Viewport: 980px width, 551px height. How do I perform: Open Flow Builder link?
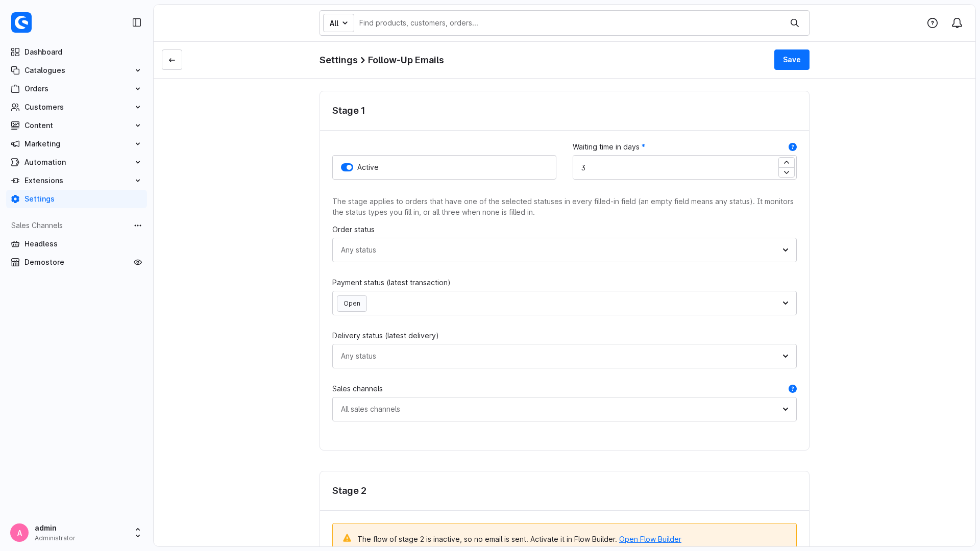(650, 539)
